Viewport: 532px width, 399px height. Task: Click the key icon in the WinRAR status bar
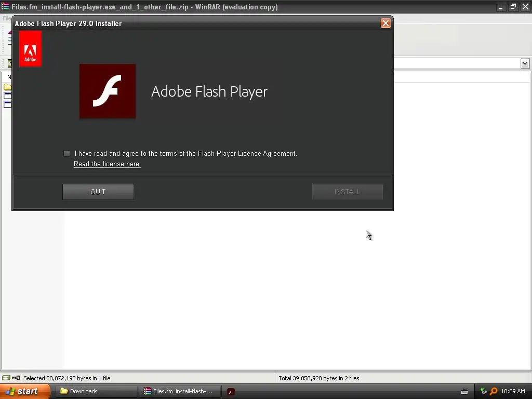[x=16, y=378]
